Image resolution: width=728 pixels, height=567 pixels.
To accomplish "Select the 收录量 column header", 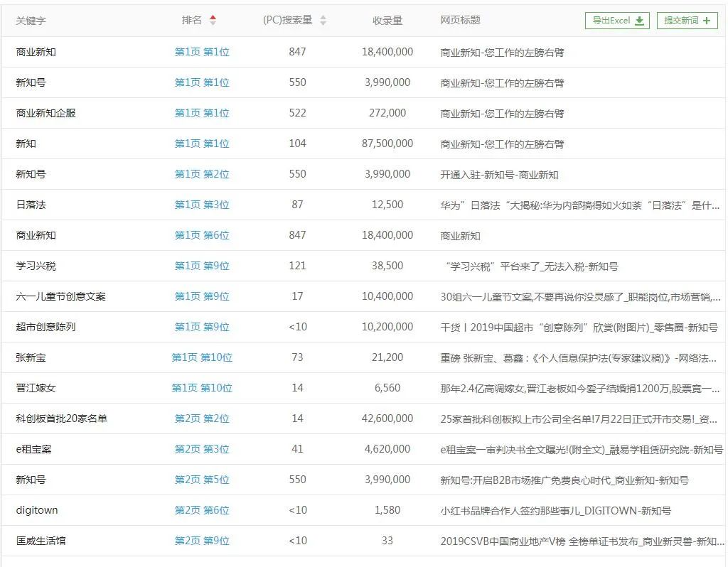I will pos(387,21).
